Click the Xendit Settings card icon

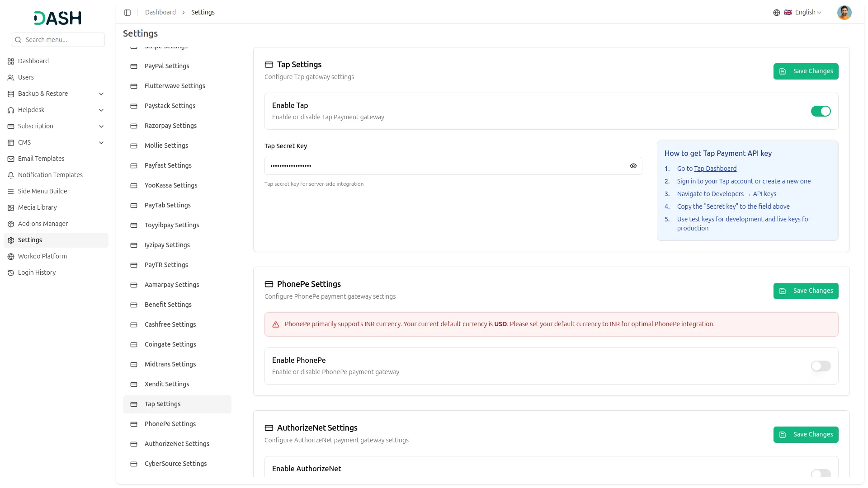pos(134,385)
